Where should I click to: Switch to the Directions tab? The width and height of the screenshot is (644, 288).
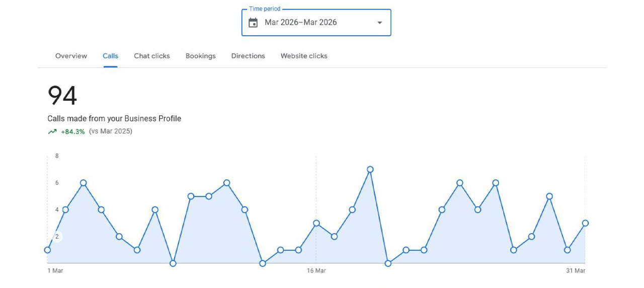[248, 56]
